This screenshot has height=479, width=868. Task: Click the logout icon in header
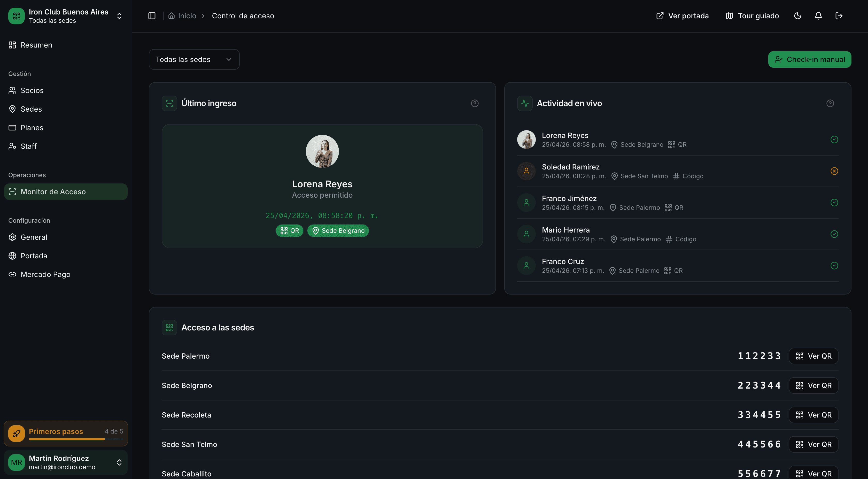839,16
